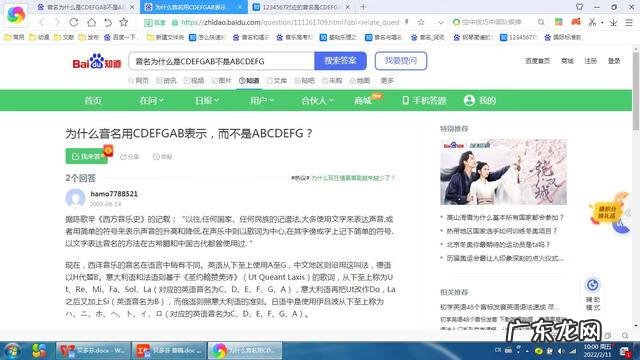The height and width of the screenshot is (360, 640).
Task: Click the Windows Start button
Action: pyautogui.click(x=12, y=351)
